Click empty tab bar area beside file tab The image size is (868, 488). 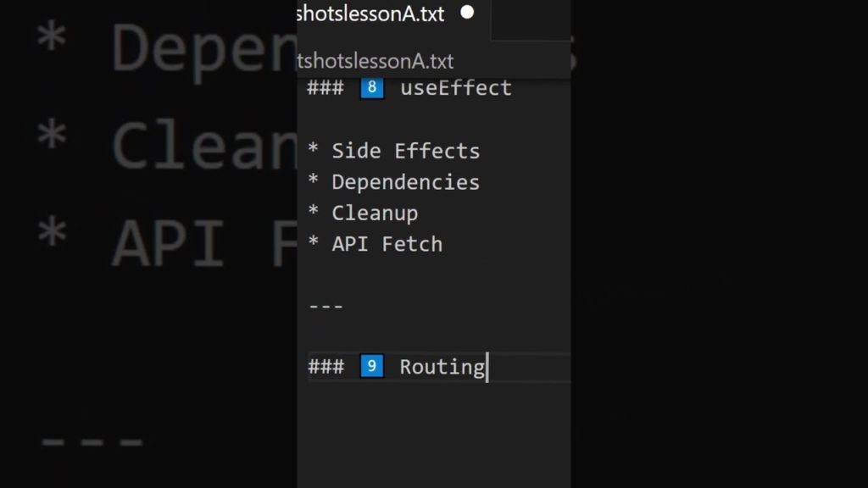pyautogui.click(x=531, y=17)
